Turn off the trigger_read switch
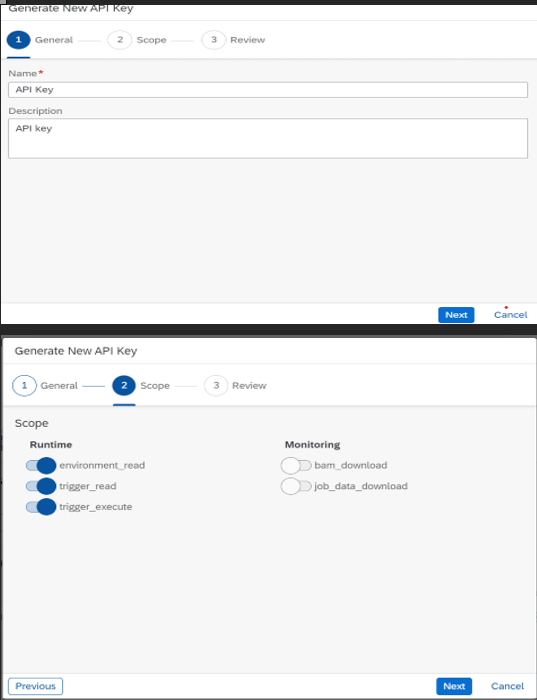Viewport: 537px width, 700px height. tap(41, 486)
